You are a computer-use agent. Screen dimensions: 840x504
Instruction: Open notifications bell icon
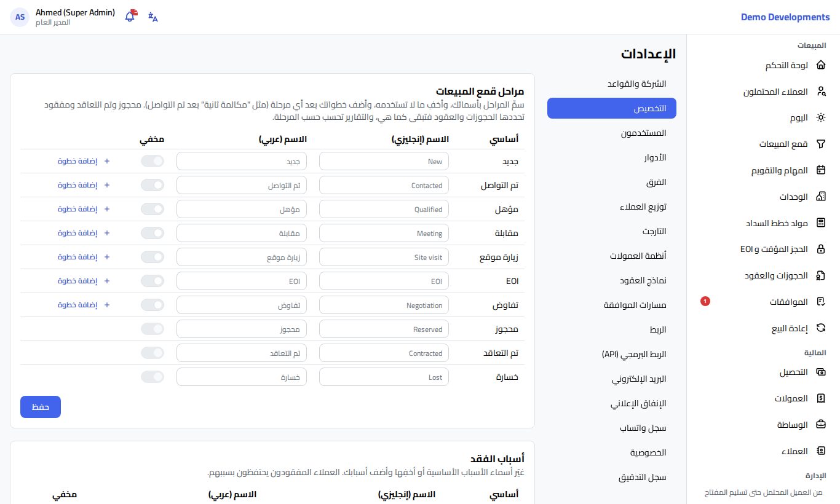point(130,17)
